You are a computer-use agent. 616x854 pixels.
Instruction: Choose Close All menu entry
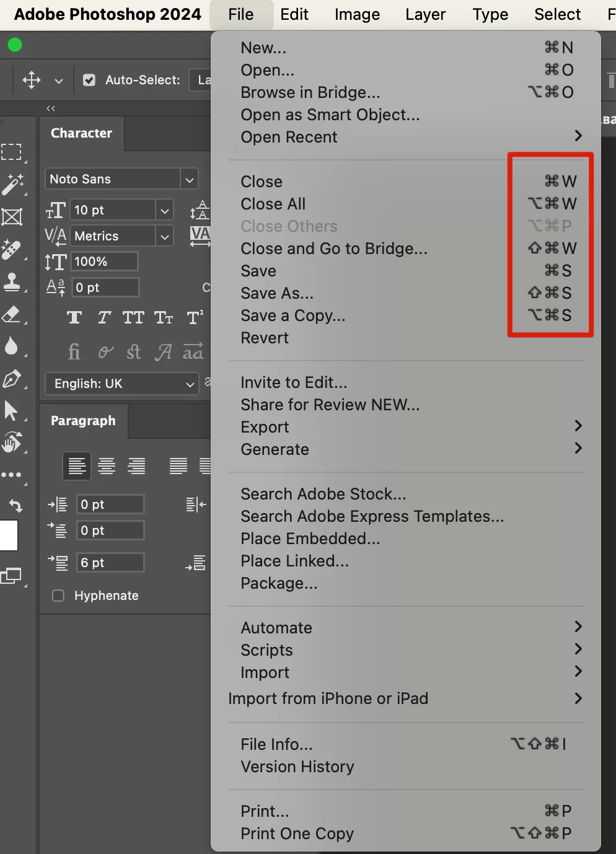(x=406, y=204)
